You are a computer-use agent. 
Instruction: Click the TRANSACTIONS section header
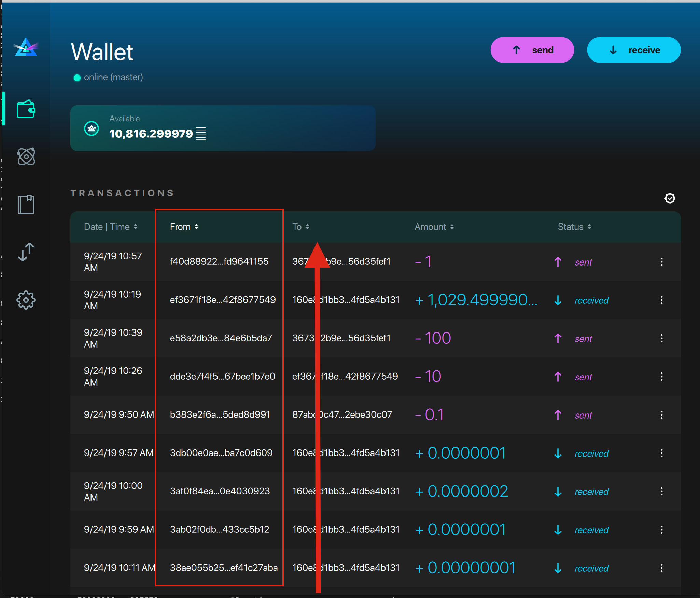(x=122, y=193)
